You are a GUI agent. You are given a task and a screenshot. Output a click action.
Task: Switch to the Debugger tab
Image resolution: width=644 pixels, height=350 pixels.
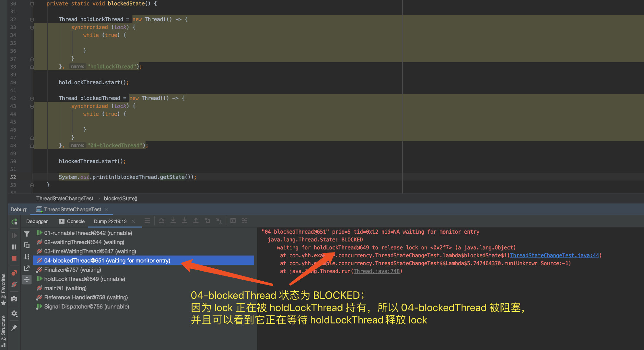37,221
